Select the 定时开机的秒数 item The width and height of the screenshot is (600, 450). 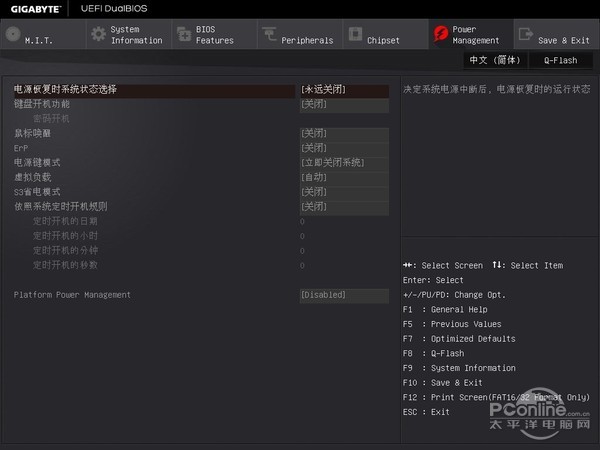coord(65,265)
